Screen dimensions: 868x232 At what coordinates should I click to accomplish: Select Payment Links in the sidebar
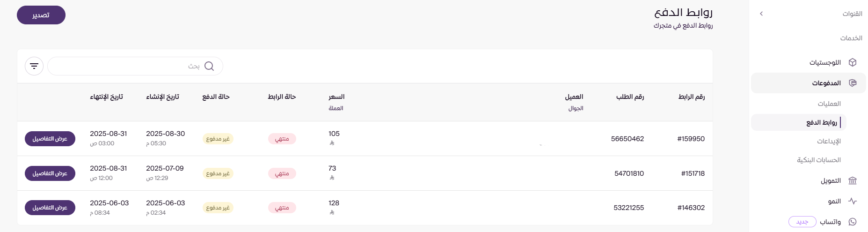click(821, 122)
